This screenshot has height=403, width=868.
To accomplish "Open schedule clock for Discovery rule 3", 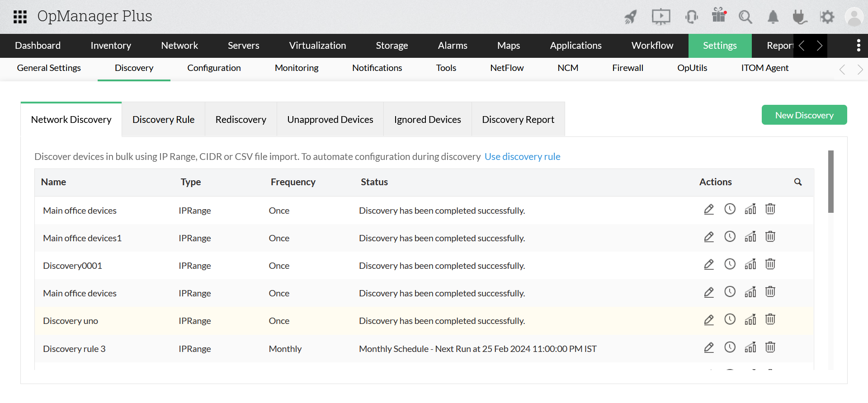I will tap(730, 347).
